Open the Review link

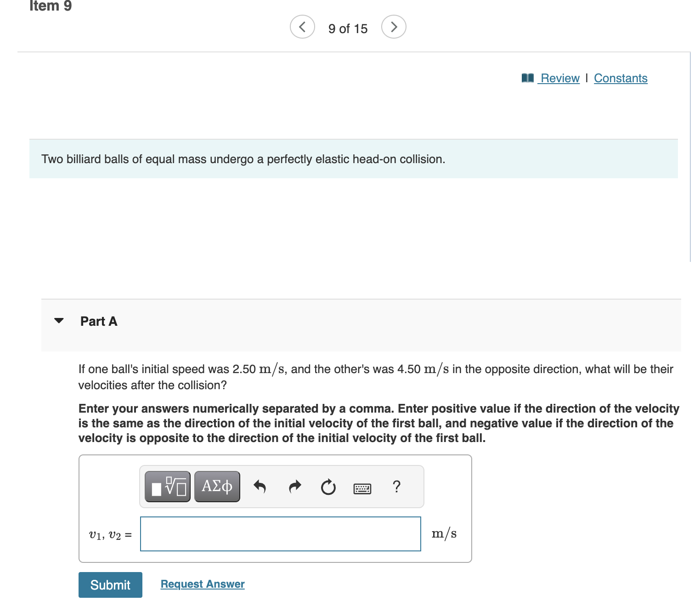click(560, 78)
